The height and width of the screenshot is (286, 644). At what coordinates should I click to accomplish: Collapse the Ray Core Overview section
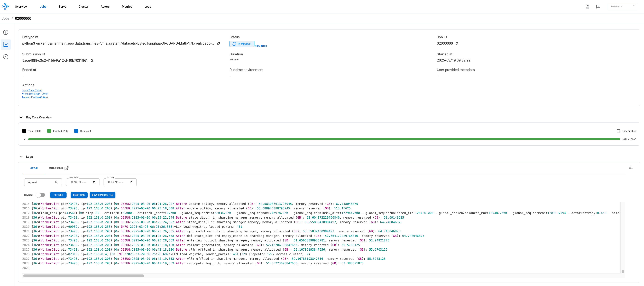pyautogui.click(x=21, y=117)
